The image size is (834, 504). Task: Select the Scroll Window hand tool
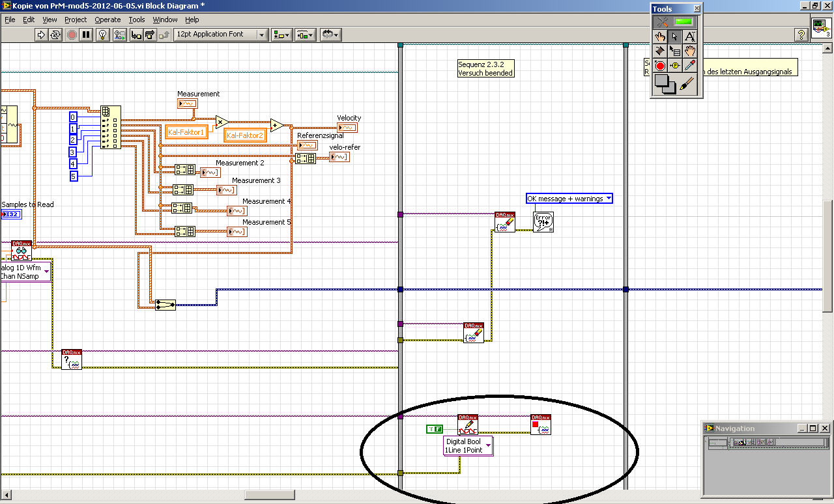tap(691, 51)
